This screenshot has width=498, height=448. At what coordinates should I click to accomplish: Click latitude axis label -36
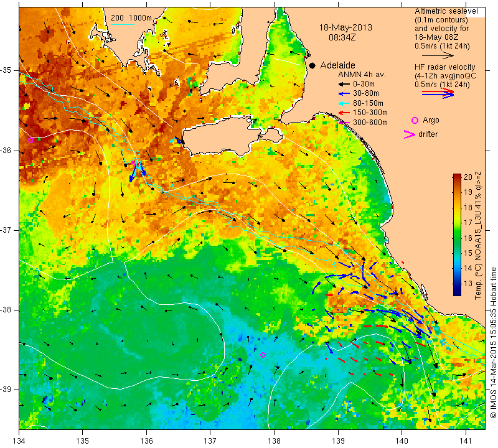[6, 150]
